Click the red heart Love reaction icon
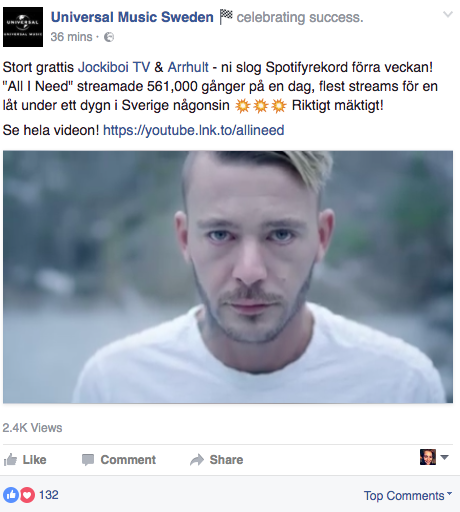 (x=27, y=495)
